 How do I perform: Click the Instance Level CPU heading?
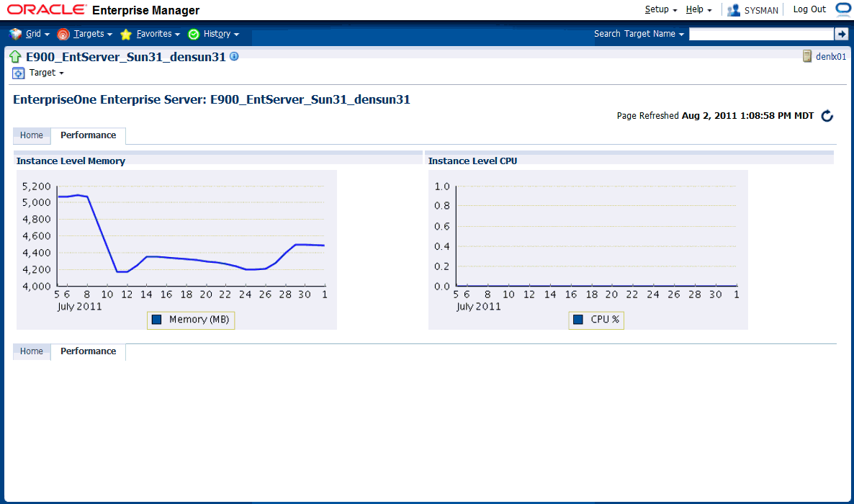473,161
